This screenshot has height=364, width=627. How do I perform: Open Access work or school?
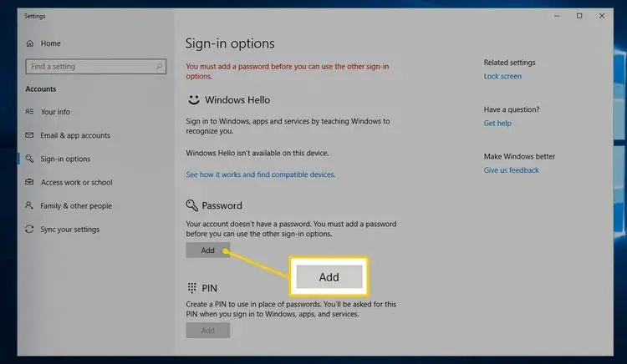coord(76,182)
